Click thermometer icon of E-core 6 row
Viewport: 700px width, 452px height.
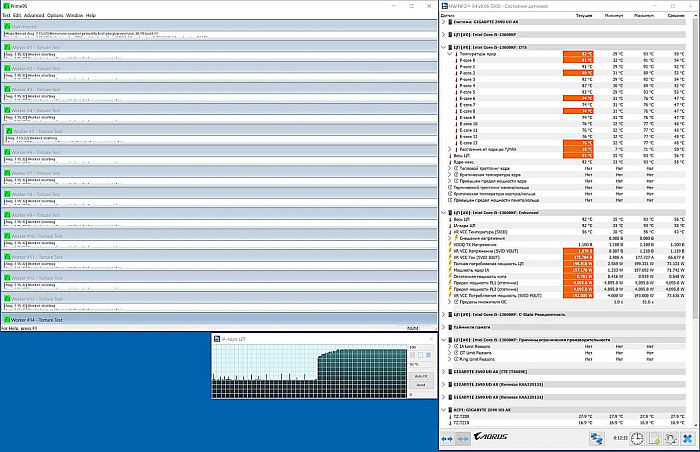(456, 98)
